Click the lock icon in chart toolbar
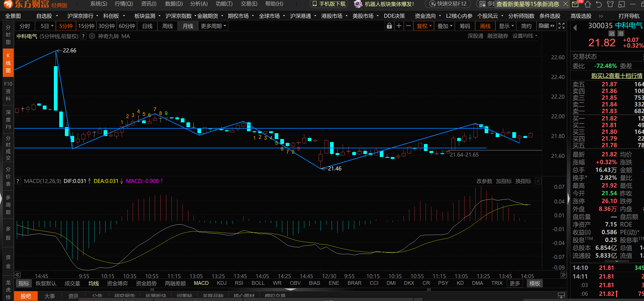The image size is (644, 301). 389,26
